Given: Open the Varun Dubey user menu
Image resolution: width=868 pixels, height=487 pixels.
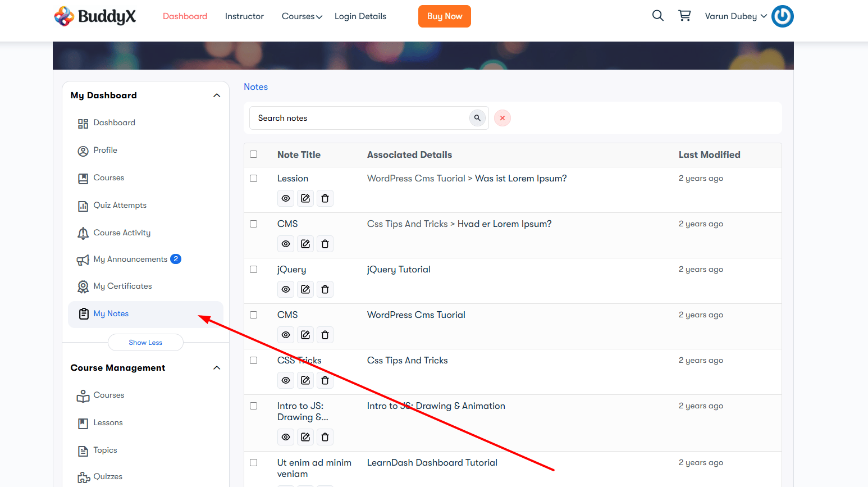Looking at the screenshot, I should click(735, 16).
